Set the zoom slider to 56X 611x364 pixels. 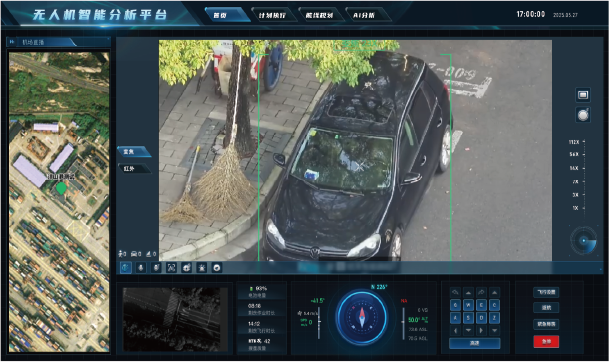(584, 155)
